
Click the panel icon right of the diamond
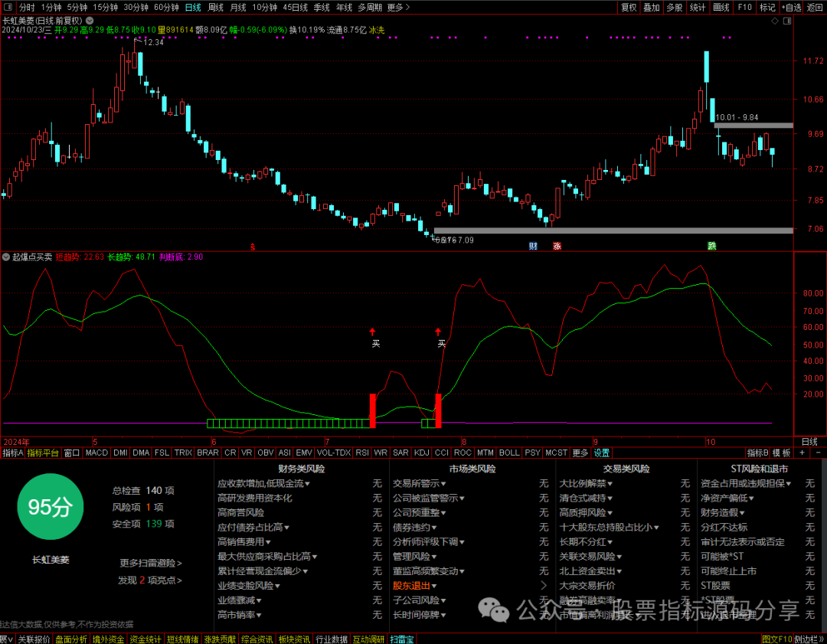click(x=787, y=21)
